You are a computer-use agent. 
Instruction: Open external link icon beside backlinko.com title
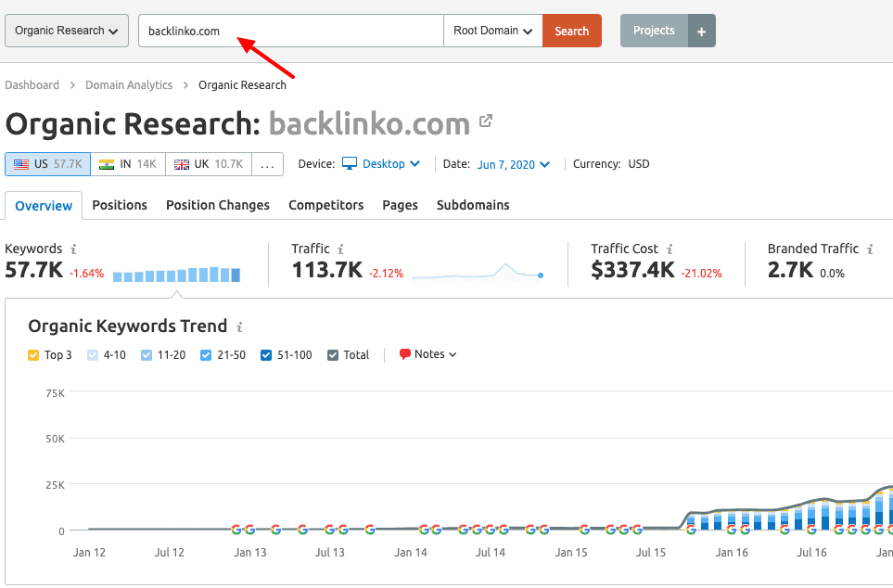point(486,121)
